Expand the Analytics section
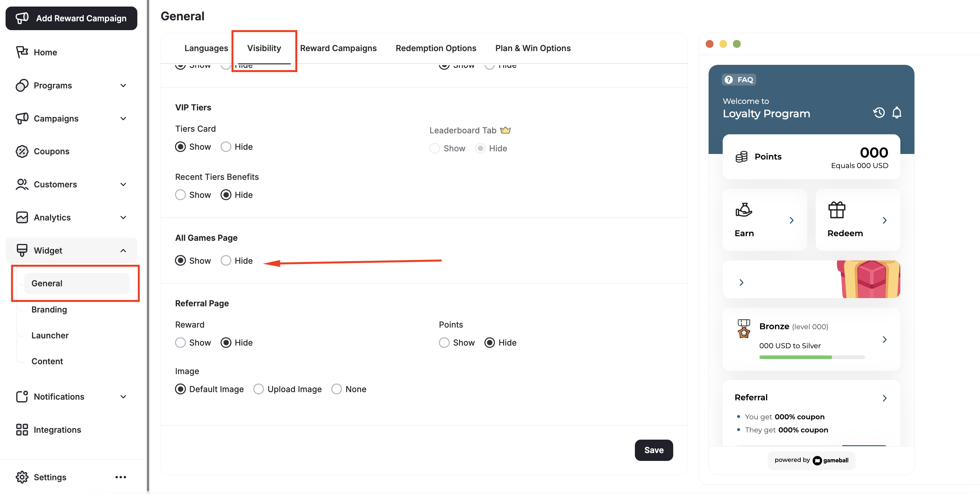The width and height of the screenshot is (980, 494). click(123, 217)
